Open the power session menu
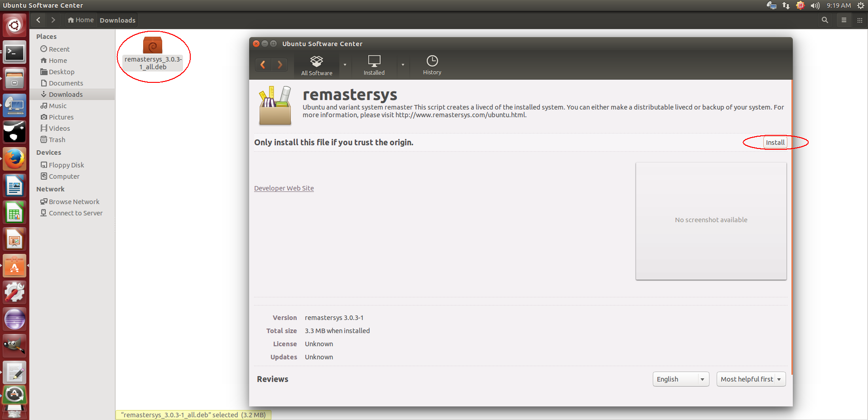868x420 pixels. tap(861, 5)
